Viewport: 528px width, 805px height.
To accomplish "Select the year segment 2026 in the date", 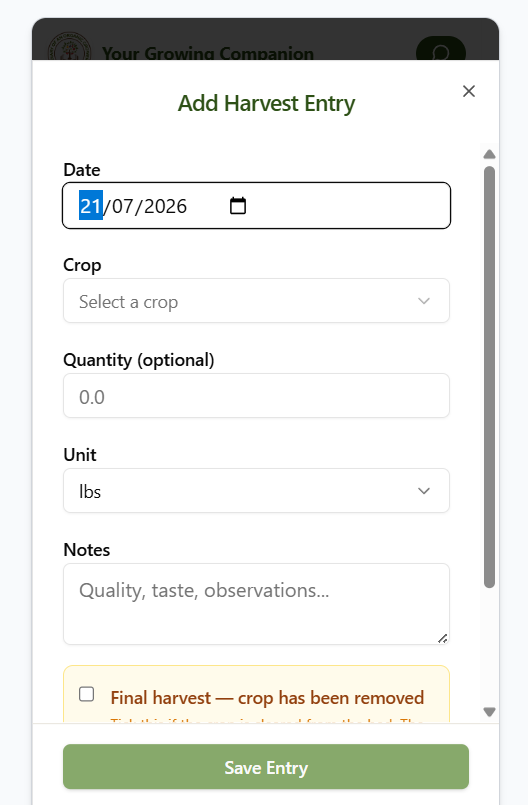I will pos(165,206).
